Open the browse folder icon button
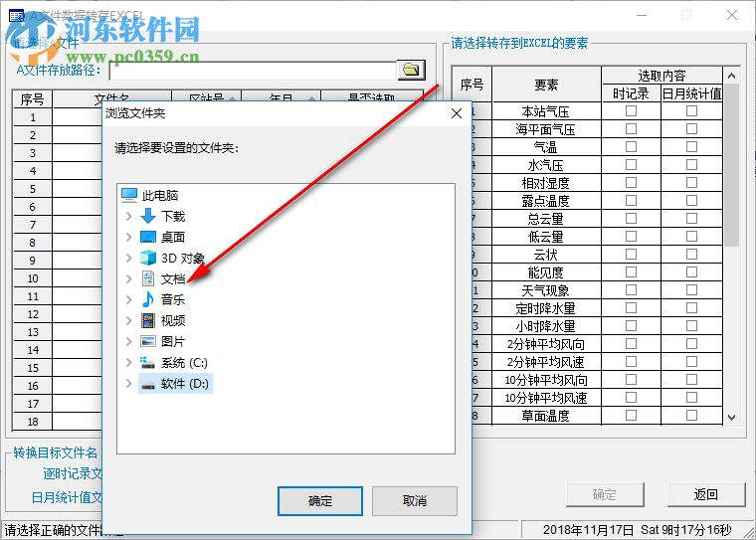 (411, 70)
